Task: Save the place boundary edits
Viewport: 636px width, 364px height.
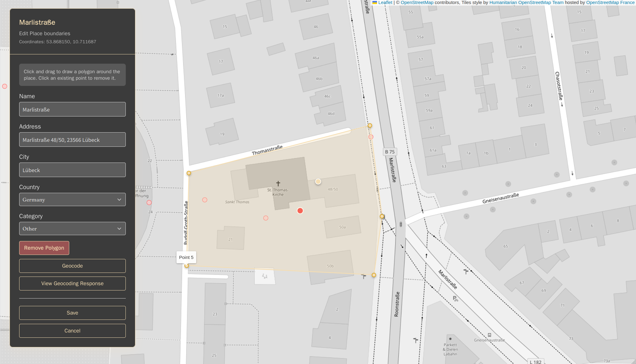Action: click(x=72, y=313)
